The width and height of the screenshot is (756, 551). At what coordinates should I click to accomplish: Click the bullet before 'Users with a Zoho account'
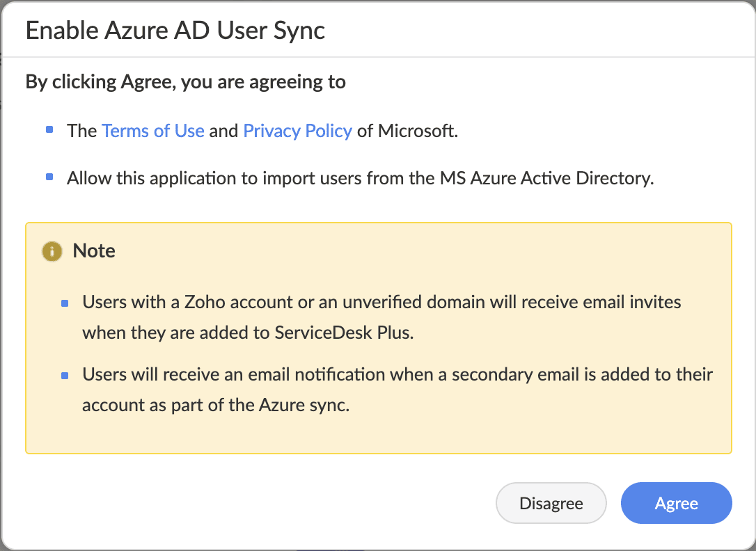pos(65,303)
